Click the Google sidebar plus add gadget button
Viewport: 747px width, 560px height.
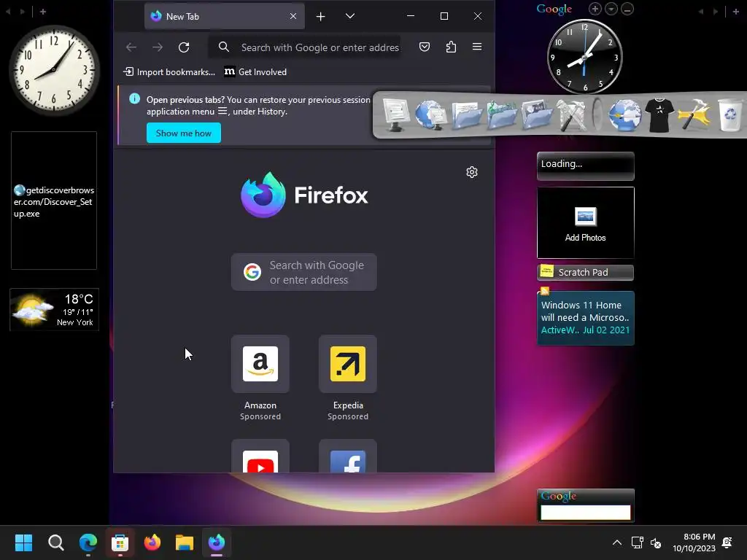(x=595, y=9)
